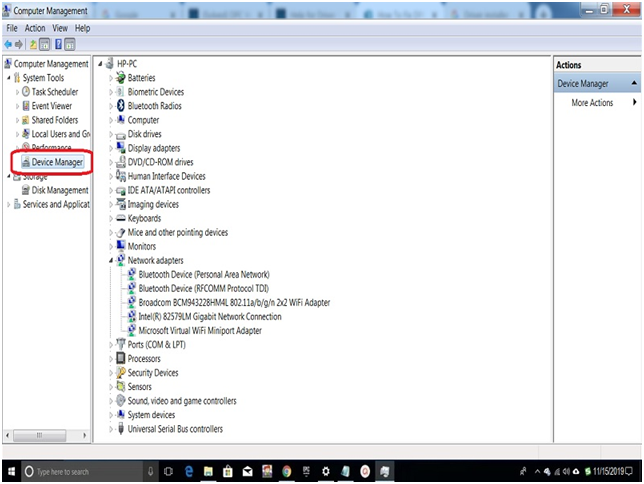Select the Universal Serial Bus controllers icon
The image size is (644, 484).
coord(120,429)
